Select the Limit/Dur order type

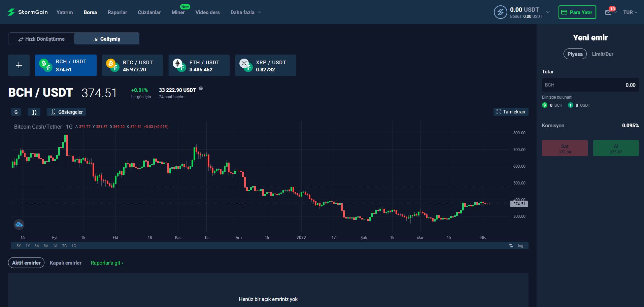pos(603,54)
